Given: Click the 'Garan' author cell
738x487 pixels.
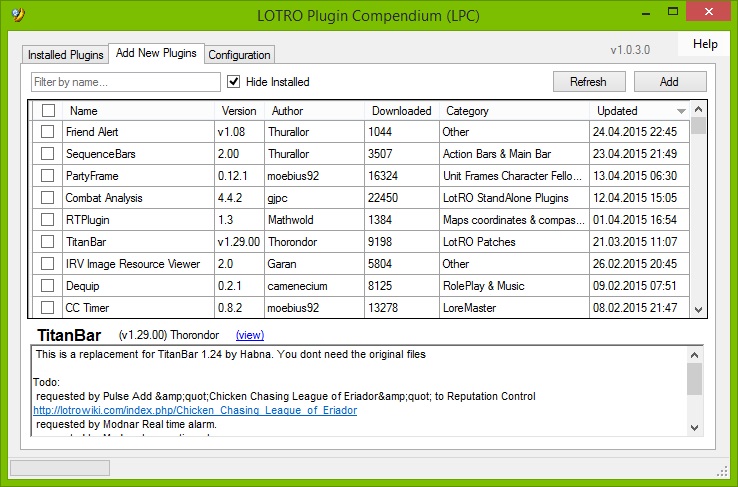Looking at the screenshot, I should [314, 263].
